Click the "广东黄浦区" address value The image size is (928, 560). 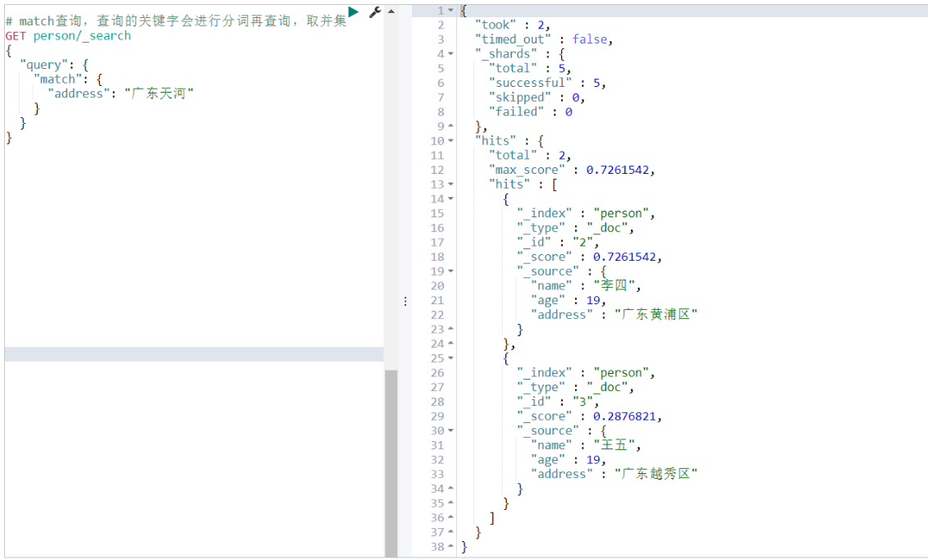coord(656,315)
